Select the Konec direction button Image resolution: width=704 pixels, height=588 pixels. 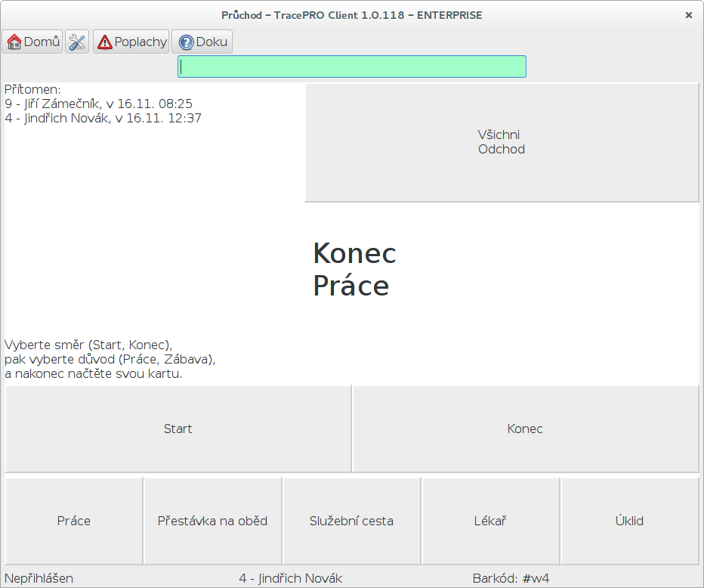(525, 429)
